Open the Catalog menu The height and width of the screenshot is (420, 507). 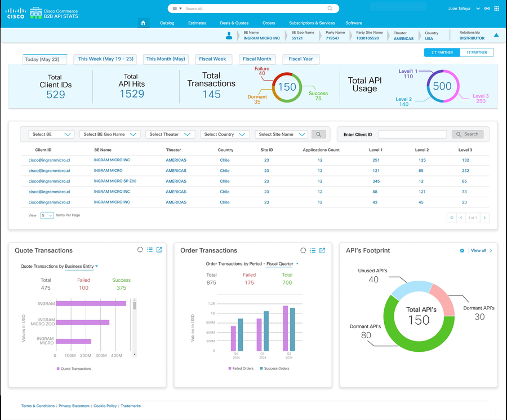point(167,23)
